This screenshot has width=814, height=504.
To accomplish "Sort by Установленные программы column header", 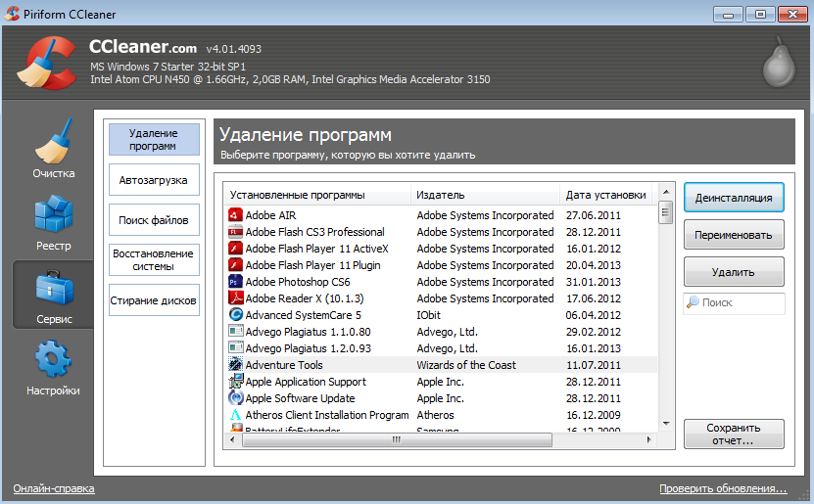I will tap(317, 195).
